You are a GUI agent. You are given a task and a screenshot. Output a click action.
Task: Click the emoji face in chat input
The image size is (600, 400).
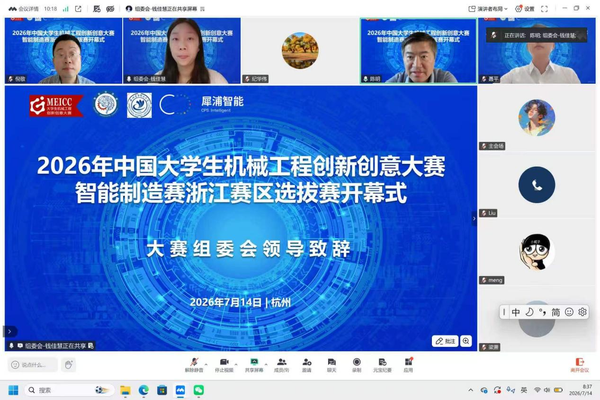(15, 365)
